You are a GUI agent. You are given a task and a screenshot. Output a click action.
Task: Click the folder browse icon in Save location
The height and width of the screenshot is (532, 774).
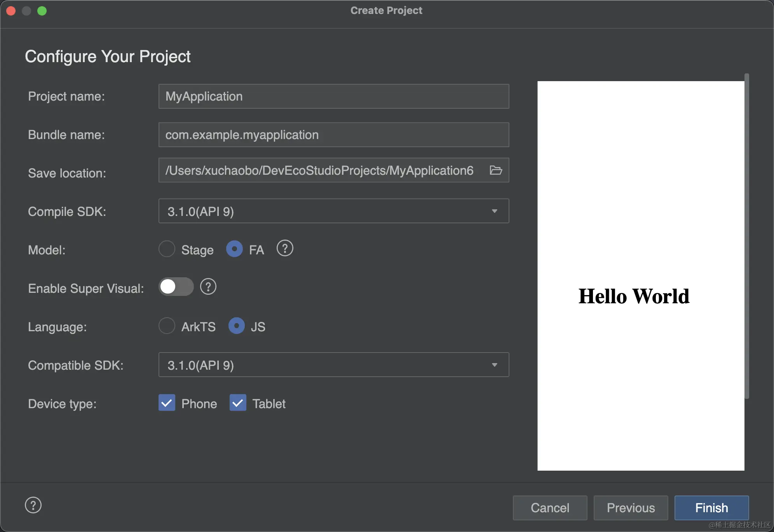pos(496,170)
